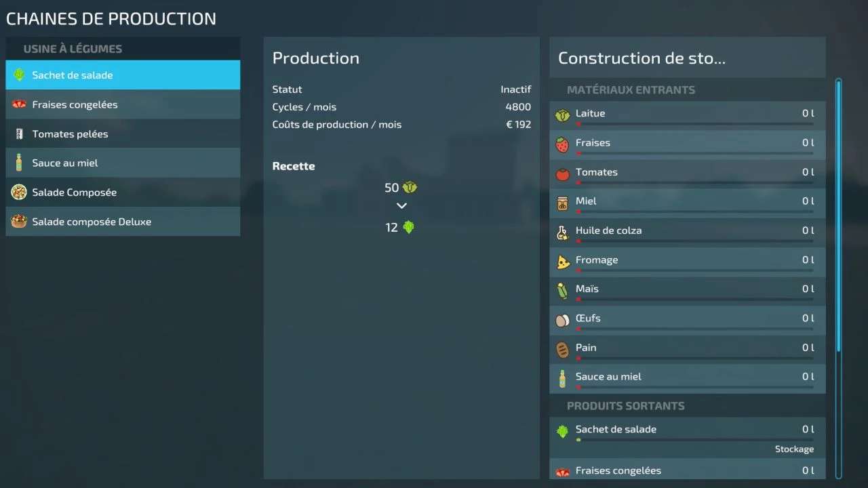
Task: Change the Stockage output mode for Sachet de salade
Action: tap(794, 449)
